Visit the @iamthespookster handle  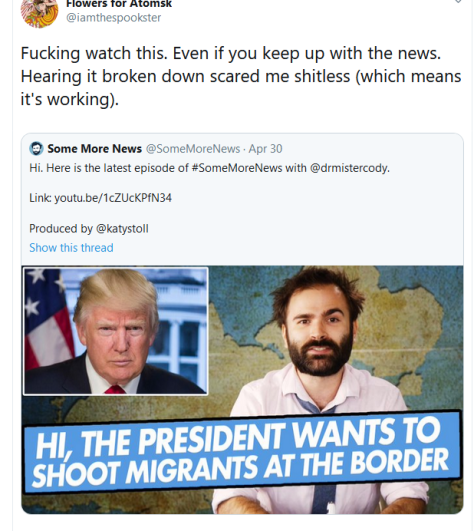click(x=113, y=18)
